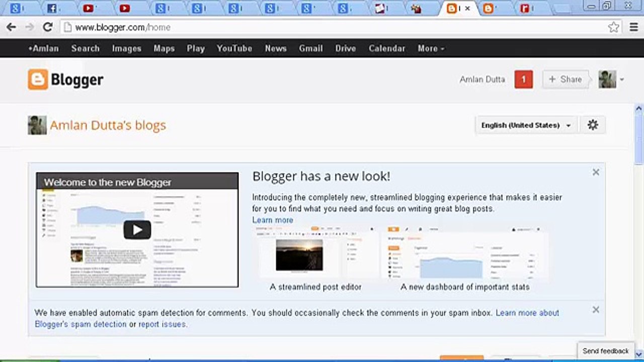644x362 pixels.
Task: Open the English (United States) language dropdown
Action: (x=526, y=125)
